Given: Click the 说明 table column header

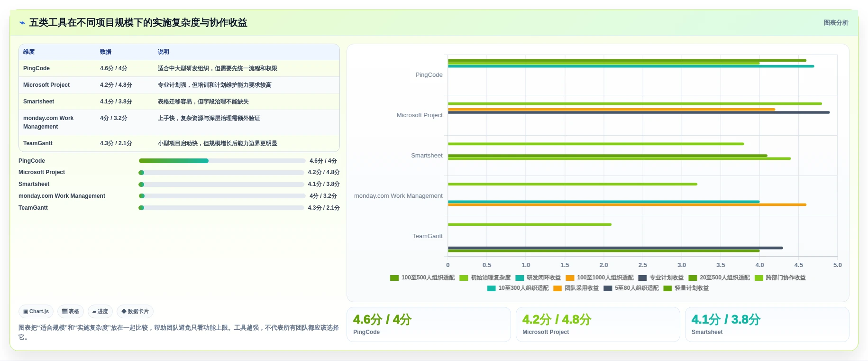Looking at the screenshot, I should coord(164,52).
